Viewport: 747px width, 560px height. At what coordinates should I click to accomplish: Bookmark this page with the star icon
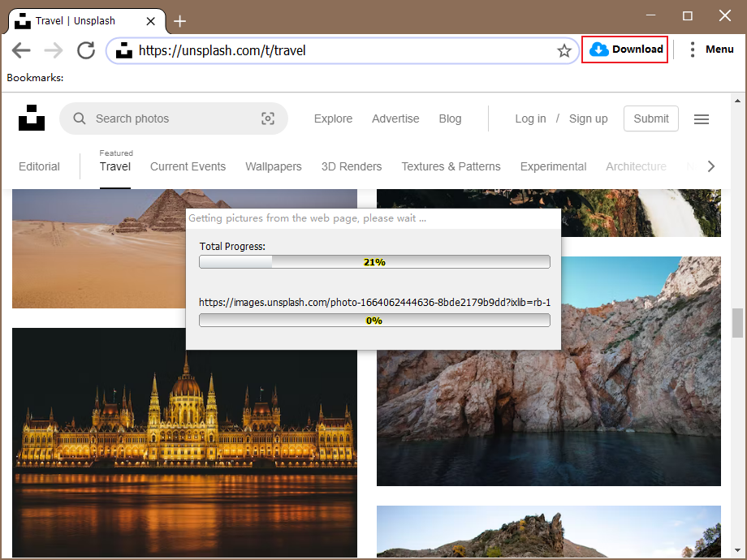coord(564,50)
